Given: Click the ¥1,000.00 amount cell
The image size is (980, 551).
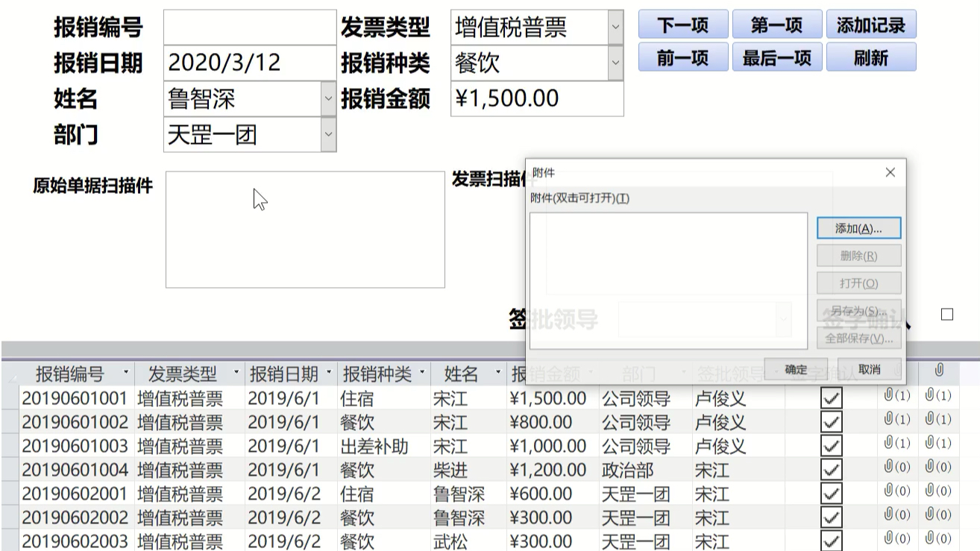Looking at the screenshot, I should (553, 446).
